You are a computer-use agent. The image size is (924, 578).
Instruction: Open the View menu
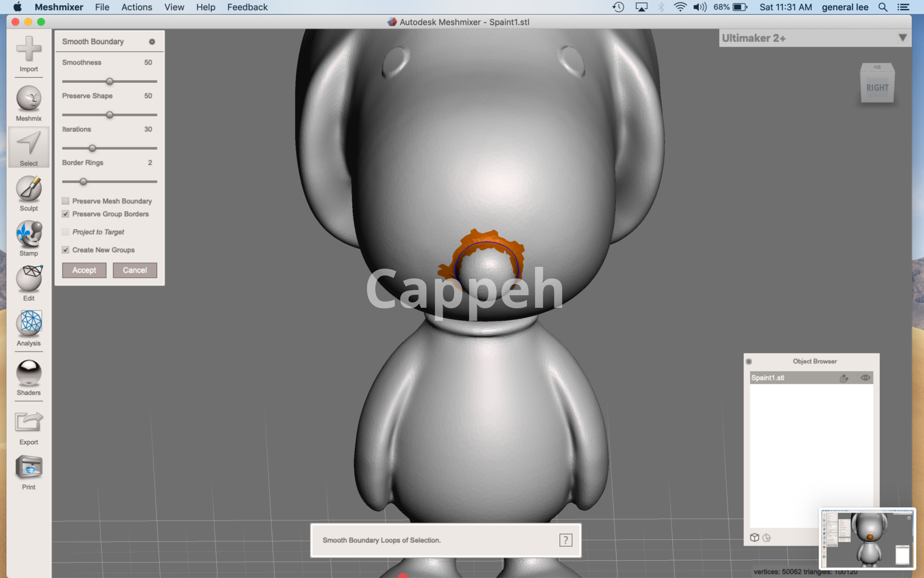pos(174,7)
